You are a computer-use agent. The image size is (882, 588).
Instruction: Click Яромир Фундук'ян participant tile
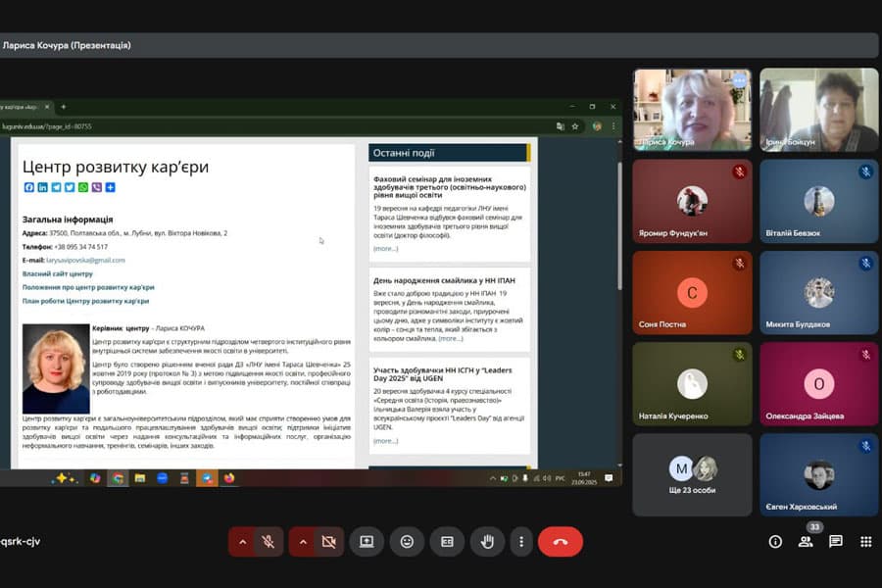click(x=693, y=202)
